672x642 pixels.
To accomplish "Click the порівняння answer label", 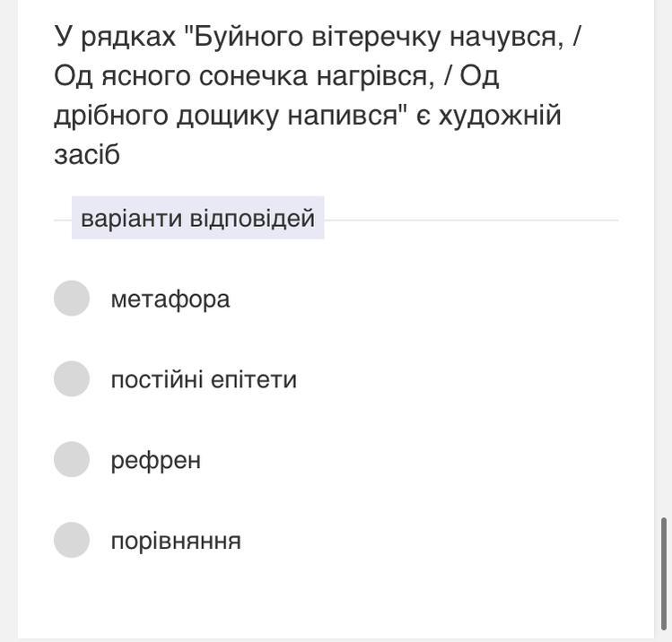I will point(176,541).
